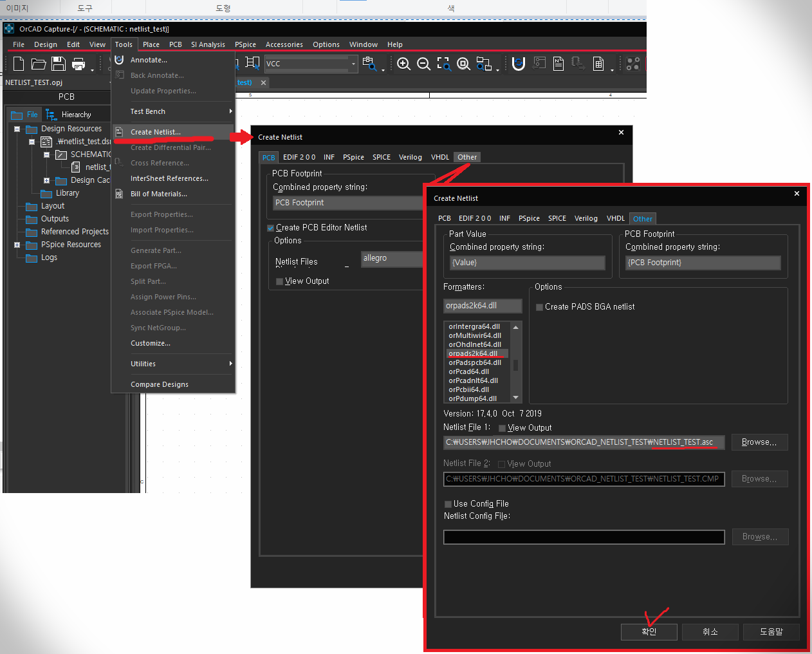Expand the Utilities submenu arrow
The width and height of the screenshot is (812, 654).
(x=230, y=364)
